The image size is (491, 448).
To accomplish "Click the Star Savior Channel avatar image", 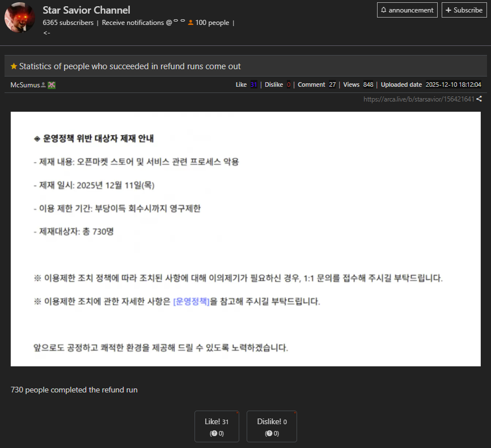I will [20, 18].
